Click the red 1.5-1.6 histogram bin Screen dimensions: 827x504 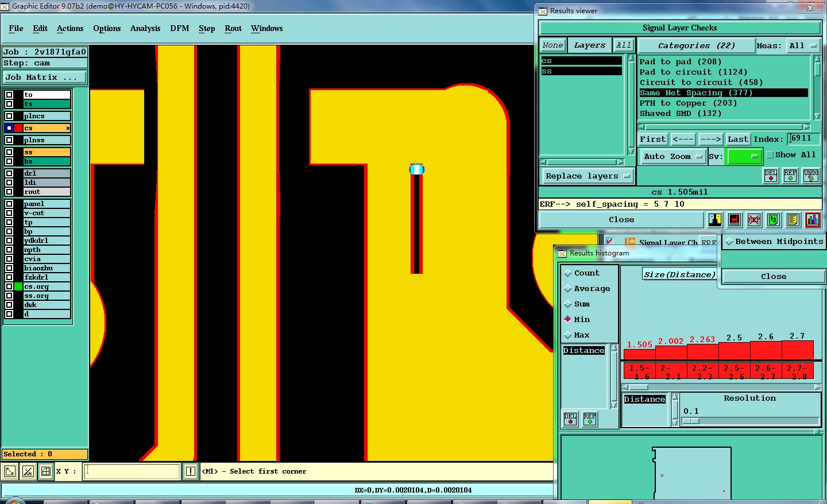pos(639,371)
